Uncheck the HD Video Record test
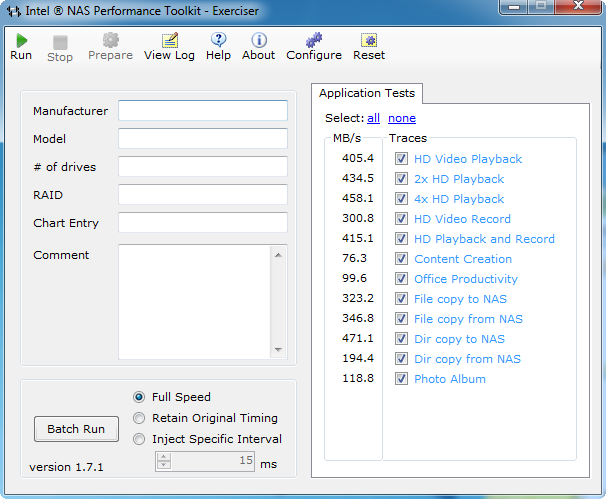Image resolution: width=606 pixels, height=499 pixels. click(401, 219)
